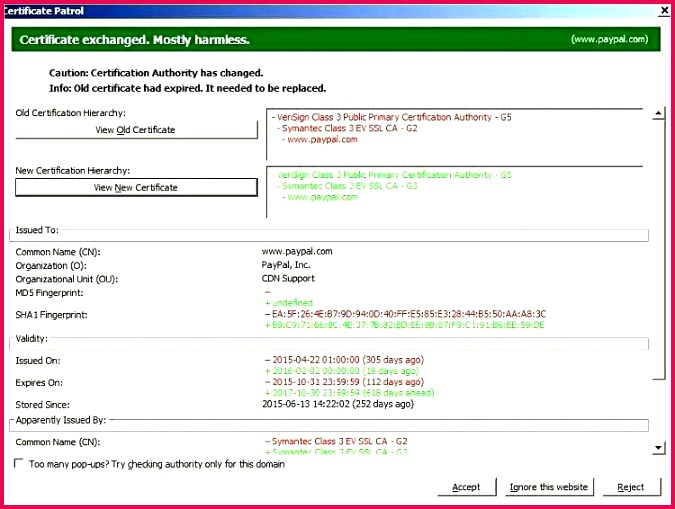Enable checking authority only for this domain
675x509 pixels.
click(x=19, y=463)
